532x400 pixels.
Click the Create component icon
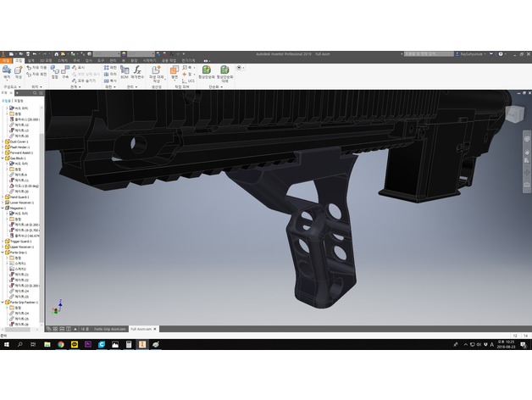(x=19, y=70)
